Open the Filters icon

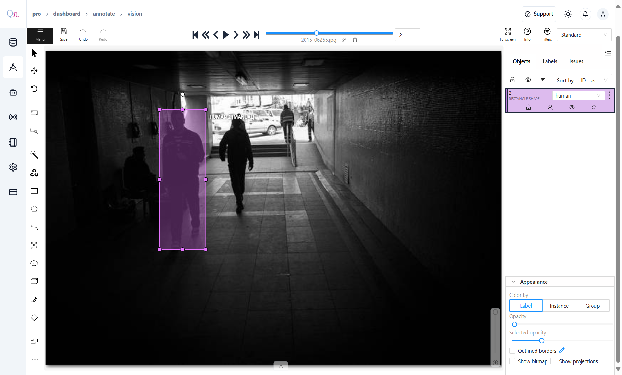click(547, 35)
